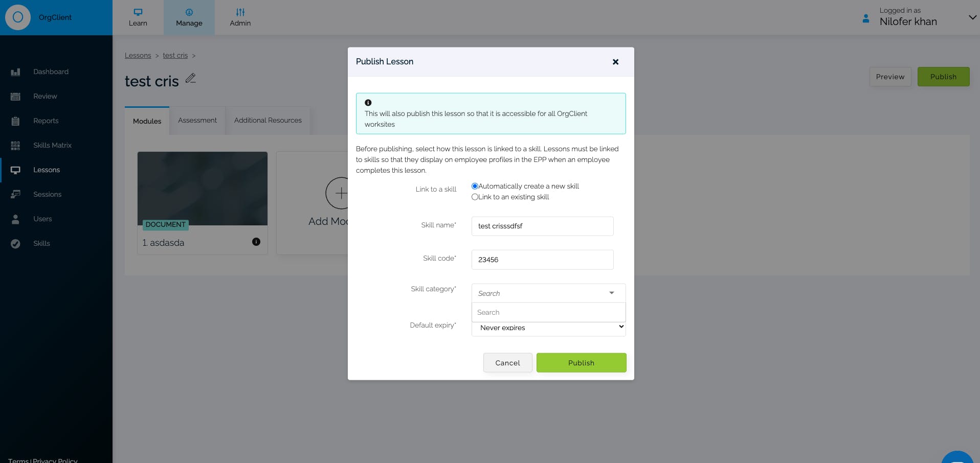
Task: Click the Skill name input field
Action: (542, 226)
